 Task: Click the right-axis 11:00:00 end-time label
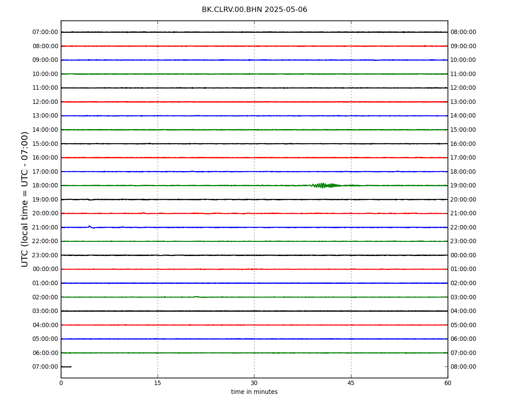tap(463, 74)
